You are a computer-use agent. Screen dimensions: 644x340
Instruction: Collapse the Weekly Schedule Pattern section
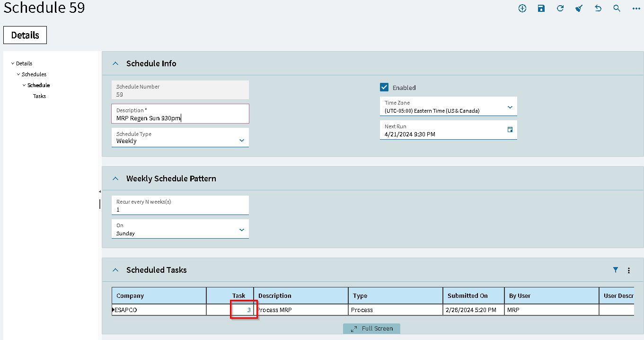click(x=115, y=179)
